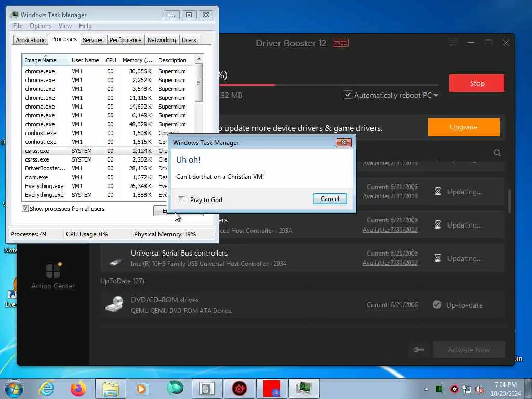Switch to the Applications tab
Image resolution: width=532 pixels, height=399 pixels.
coord(31,40)
